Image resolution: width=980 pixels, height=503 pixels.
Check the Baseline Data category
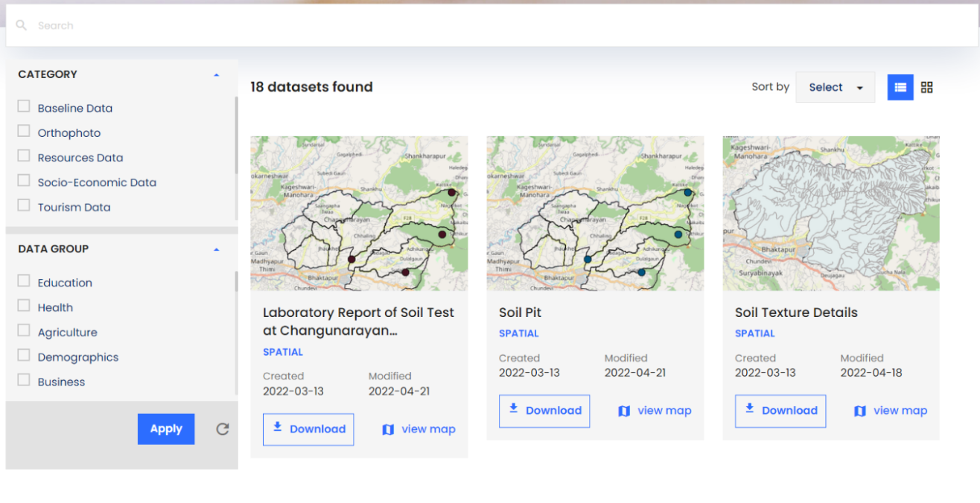click(24, 107)
